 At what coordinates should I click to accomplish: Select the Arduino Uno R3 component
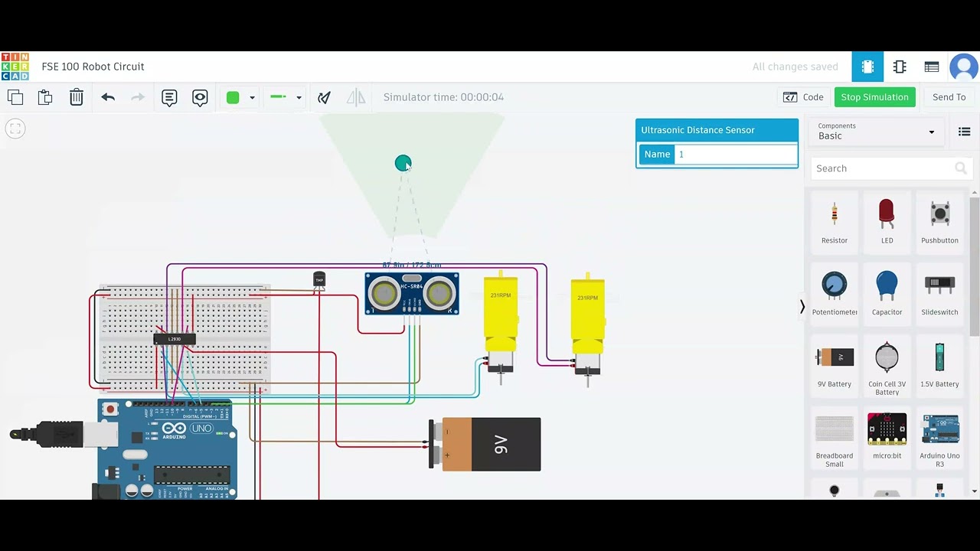(x=939, y=439)
